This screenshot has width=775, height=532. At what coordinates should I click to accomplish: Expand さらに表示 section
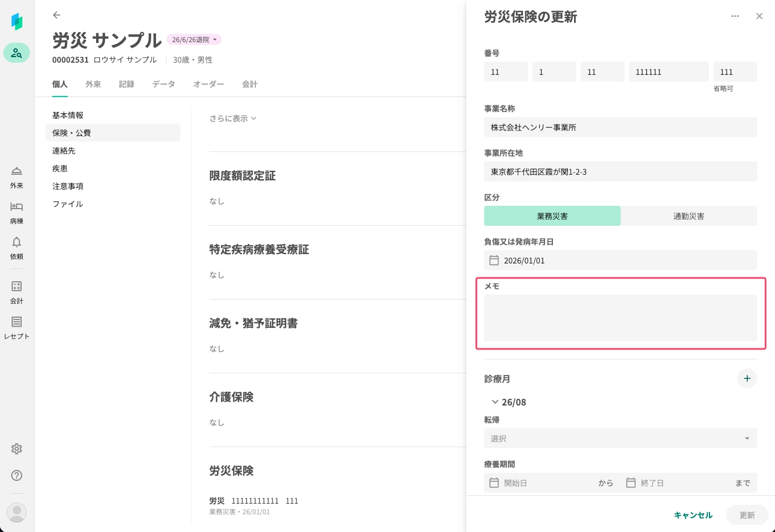[233, 118]
